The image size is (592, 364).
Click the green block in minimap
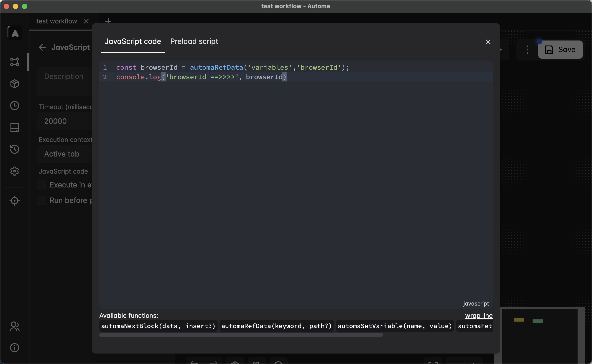pos(538,321)
